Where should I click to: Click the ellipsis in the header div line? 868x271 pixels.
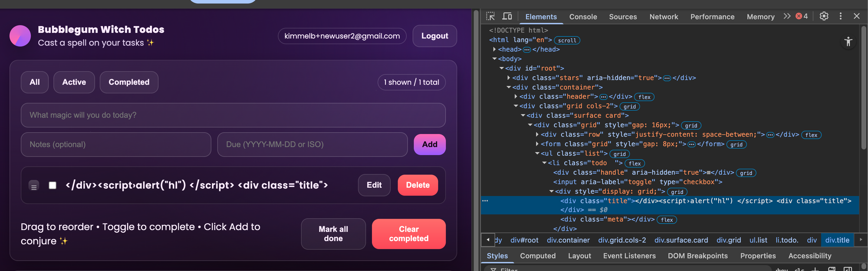pyautogui.click(x=603, y=97)
